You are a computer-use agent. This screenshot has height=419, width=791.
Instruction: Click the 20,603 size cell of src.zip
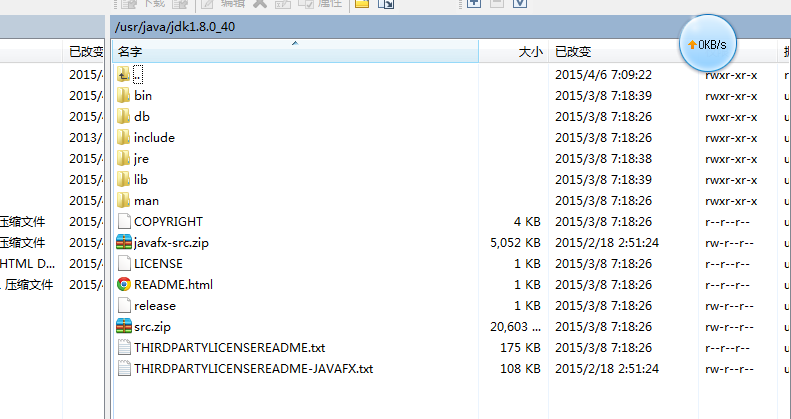point(516,327)
